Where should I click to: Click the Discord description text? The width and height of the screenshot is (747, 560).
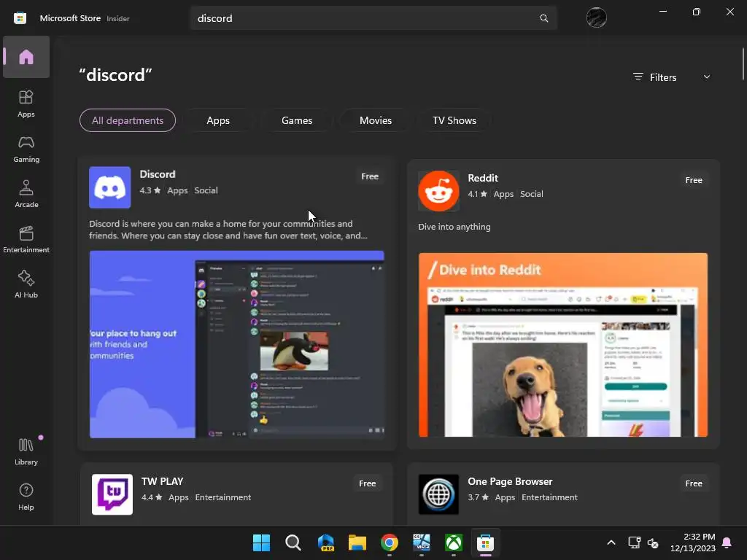(228, 230)
